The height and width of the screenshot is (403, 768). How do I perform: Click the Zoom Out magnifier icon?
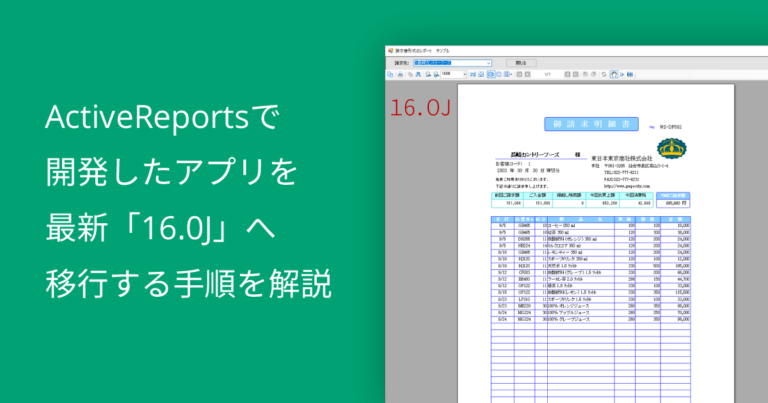point(428,74)
